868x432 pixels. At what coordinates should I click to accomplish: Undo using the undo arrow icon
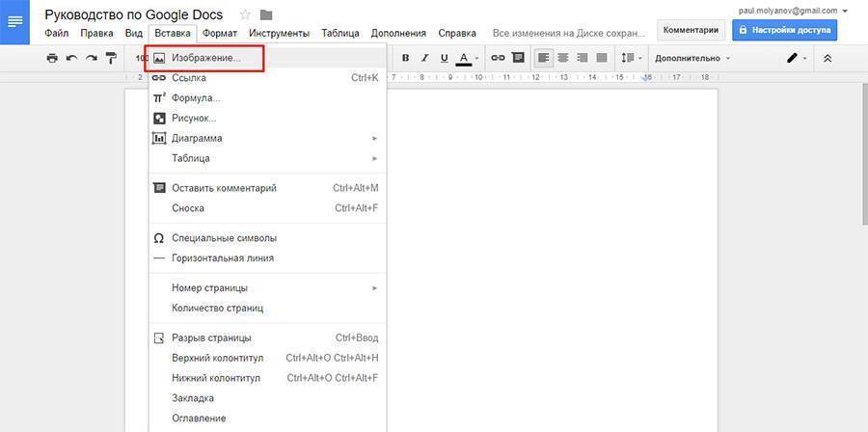[71, 58]
